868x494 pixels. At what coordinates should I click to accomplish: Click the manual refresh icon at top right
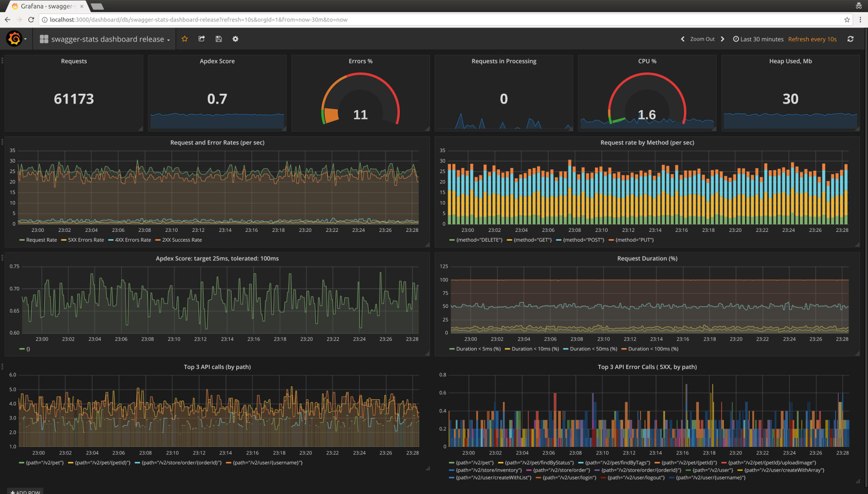tap(851, 39)
